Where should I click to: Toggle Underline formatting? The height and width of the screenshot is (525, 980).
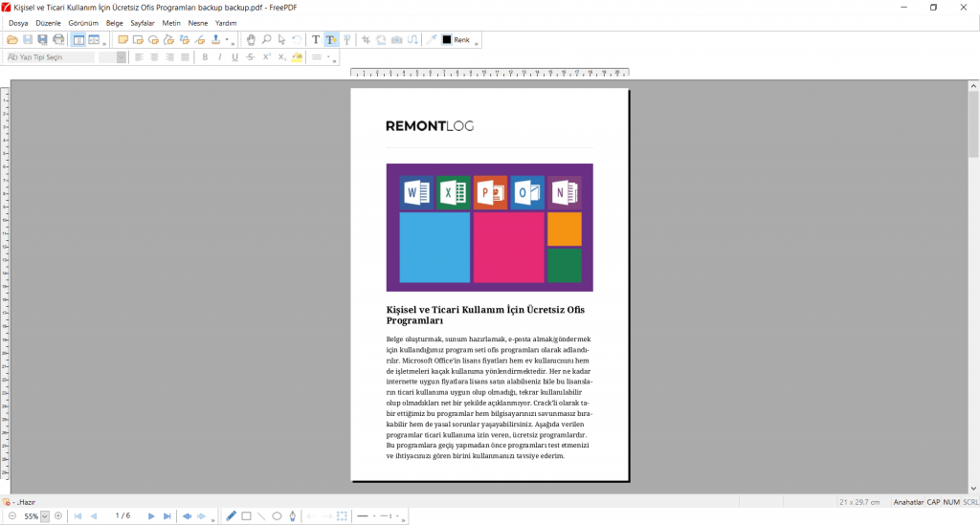coord(235,57)
